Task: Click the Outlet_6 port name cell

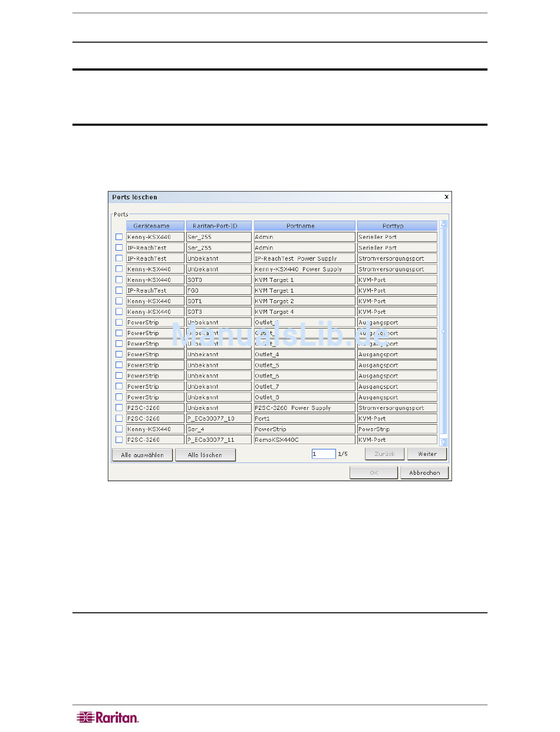Action: click(305, 376)
